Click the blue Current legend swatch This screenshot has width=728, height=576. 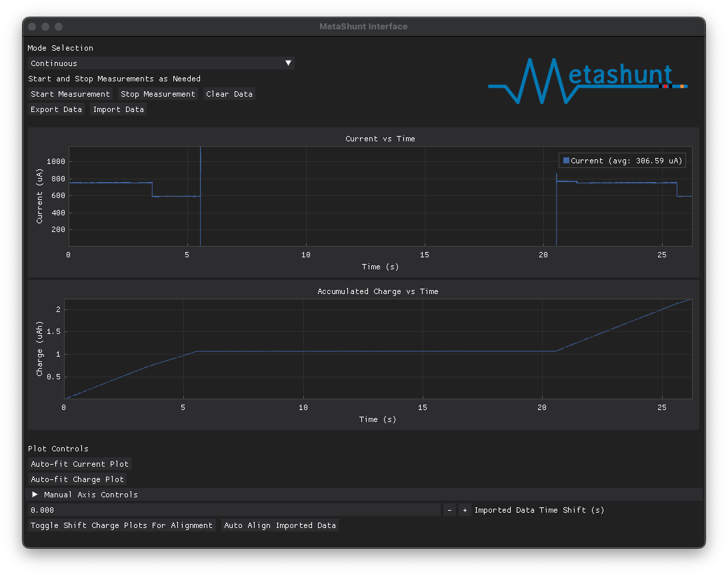tap(566, 161)
